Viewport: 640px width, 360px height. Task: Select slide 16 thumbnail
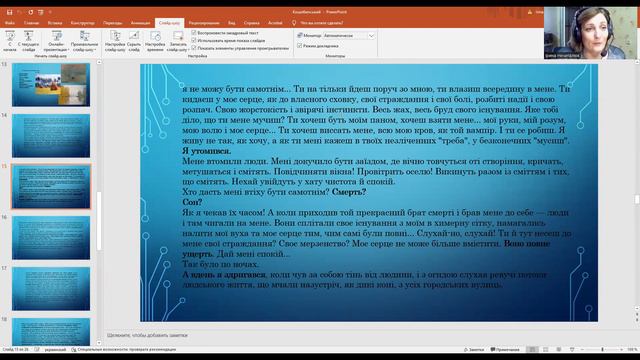(51, 238)
